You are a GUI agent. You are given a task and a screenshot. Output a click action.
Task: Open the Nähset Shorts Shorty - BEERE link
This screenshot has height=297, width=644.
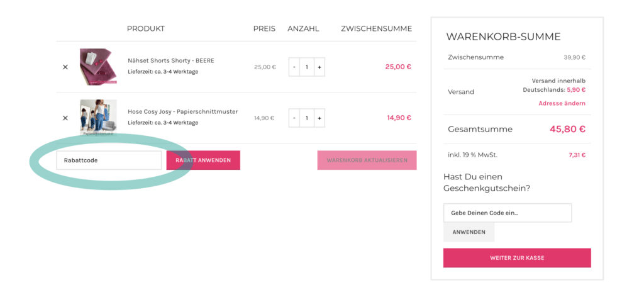pyautogui.click(x=171, y=61)
